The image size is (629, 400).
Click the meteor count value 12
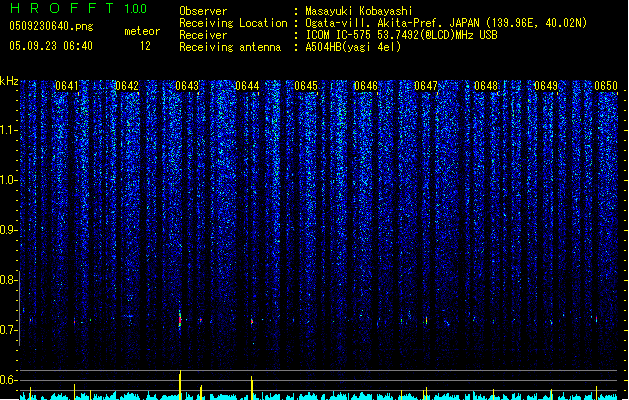pos(145,46)
